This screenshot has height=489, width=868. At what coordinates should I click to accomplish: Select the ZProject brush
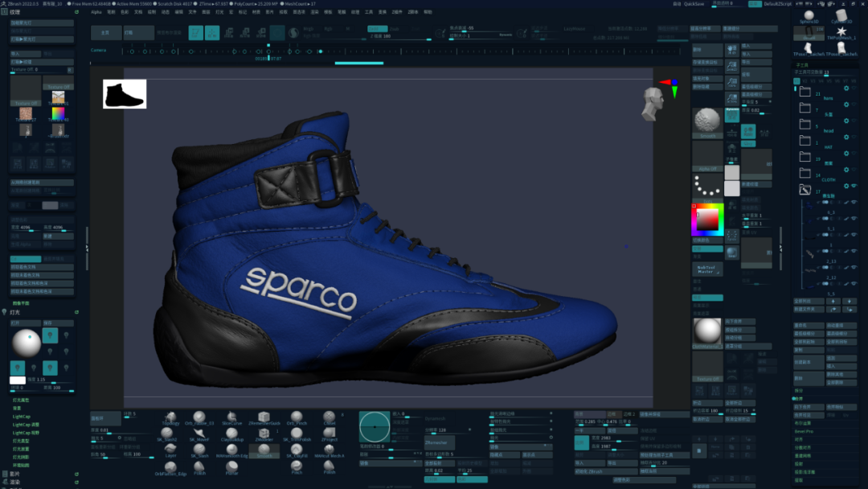pyautogui.click(x=330, y=434)
